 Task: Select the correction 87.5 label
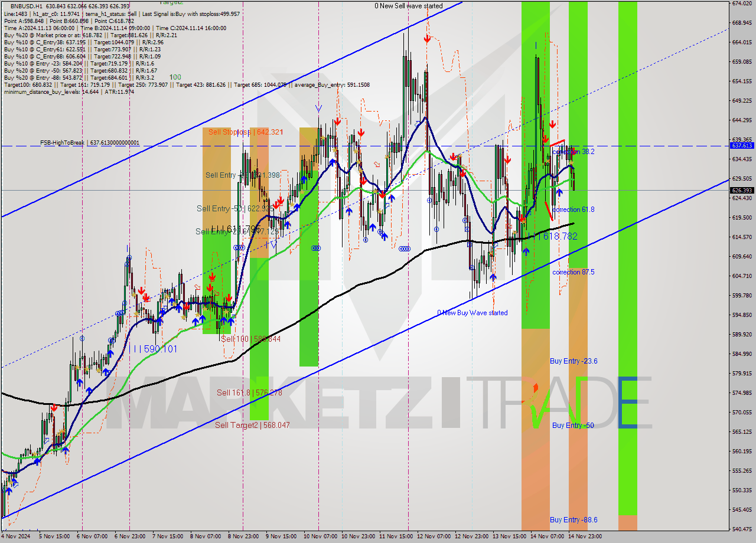point(573,272)
